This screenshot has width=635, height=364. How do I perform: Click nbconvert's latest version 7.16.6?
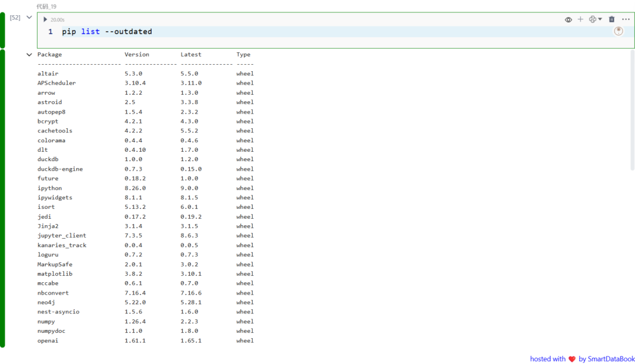click(190, 293)
